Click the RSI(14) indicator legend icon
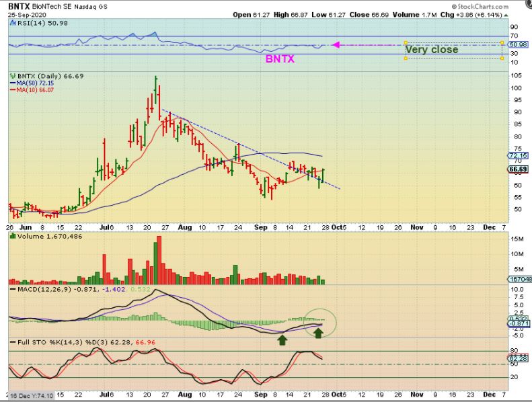532x402 pixels. 13,23
